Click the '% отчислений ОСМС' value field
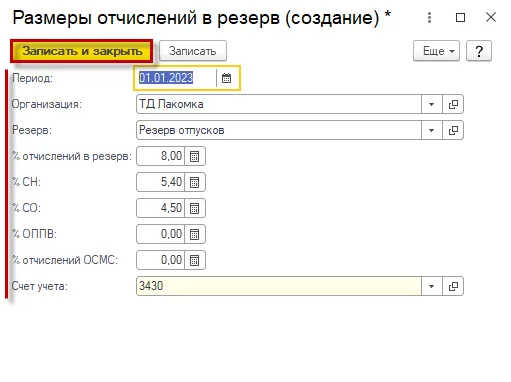Image resolution: width=511 pixels, height=382 pixels. 160,260
